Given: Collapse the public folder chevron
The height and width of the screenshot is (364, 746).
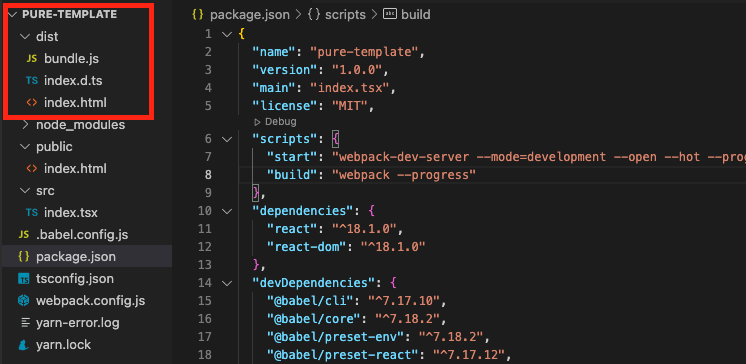Looking at the screenshot, I should 25,147.
